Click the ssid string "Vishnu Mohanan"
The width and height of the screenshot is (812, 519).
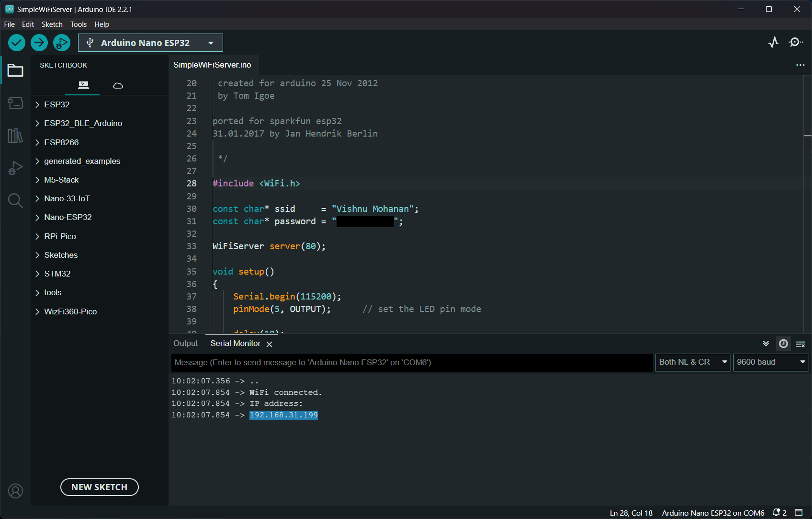pyautogui.click(x=372, y=209)
